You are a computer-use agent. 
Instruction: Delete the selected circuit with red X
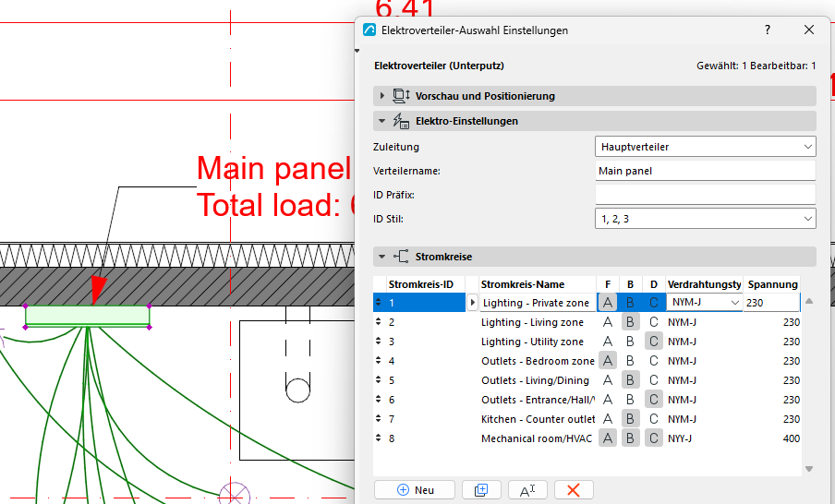point(574,489)
